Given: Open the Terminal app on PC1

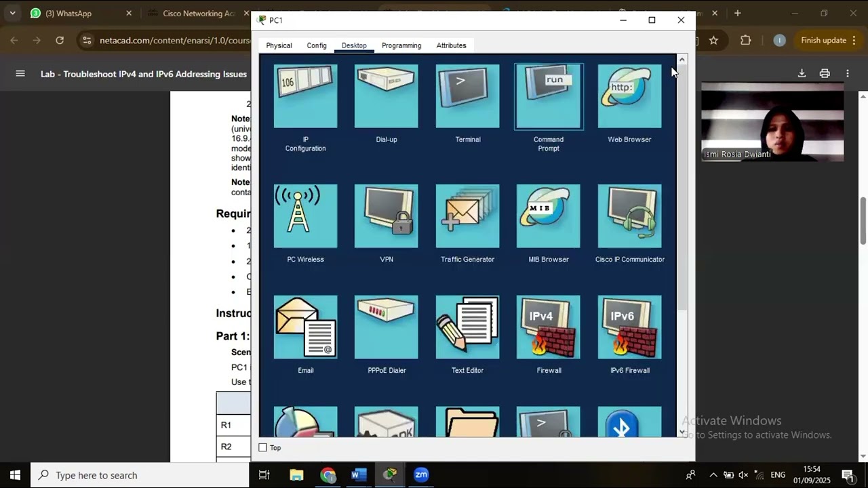Looking at the screenshot, I should [x=467, y=96].
